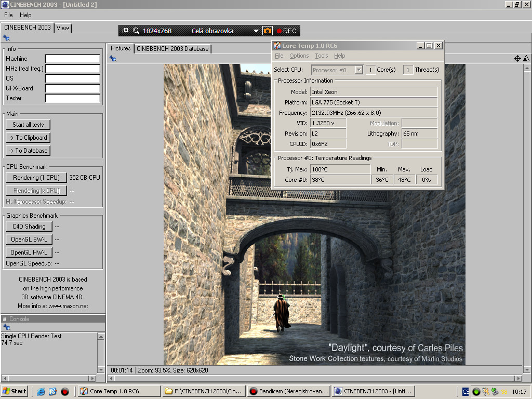Click the MHz (real freq.) input field
532x399 pixels.
coord(73,69)
